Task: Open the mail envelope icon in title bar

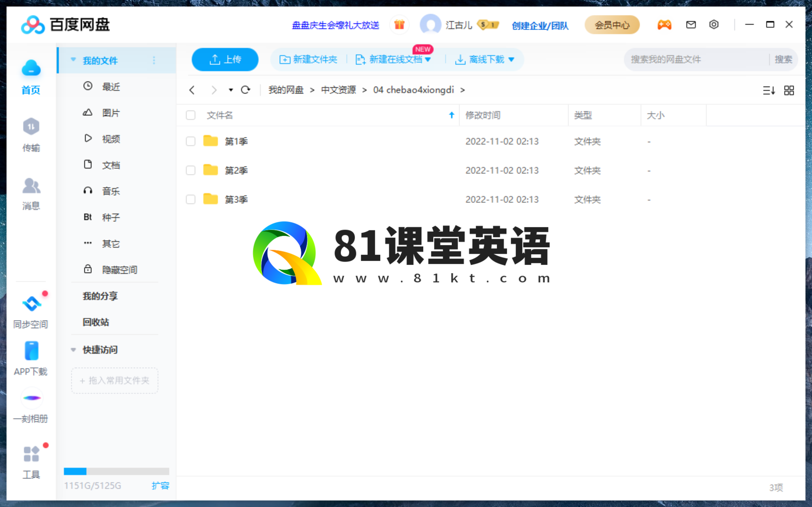Action: click(x=690, y=25)
